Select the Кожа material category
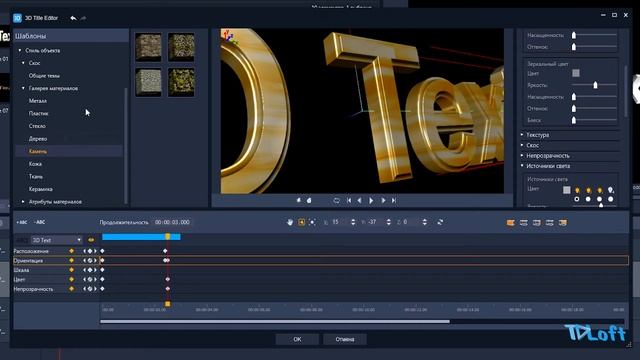 click(x=36, y=164)
